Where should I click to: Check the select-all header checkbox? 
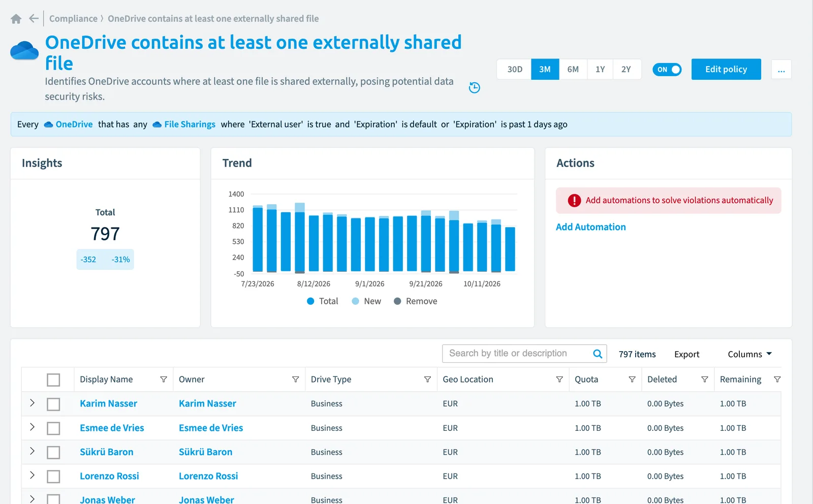coord(53,380)
